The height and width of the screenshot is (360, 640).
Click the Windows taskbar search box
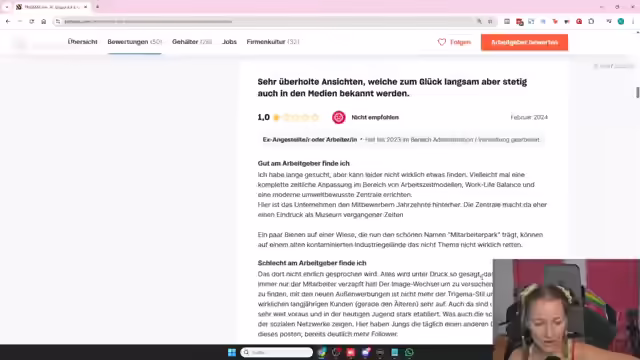[x=277, y=352]
